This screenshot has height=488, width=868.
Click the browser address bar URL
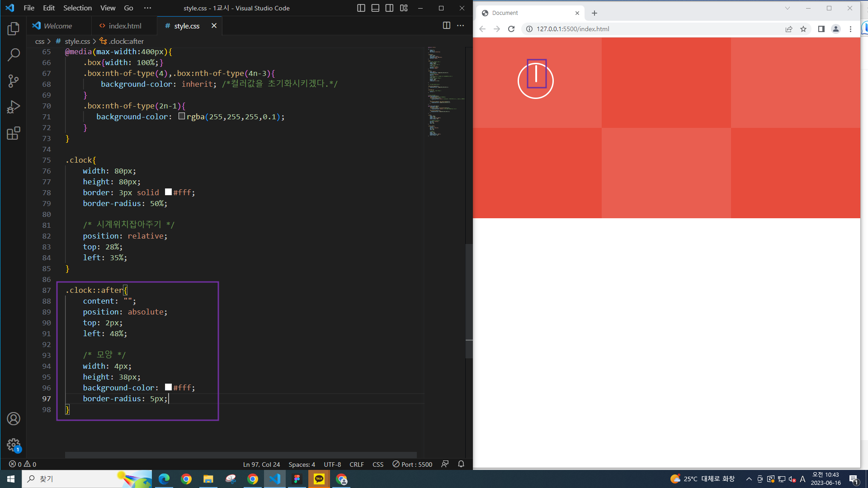pyautogui.click(x=572, y=29)
